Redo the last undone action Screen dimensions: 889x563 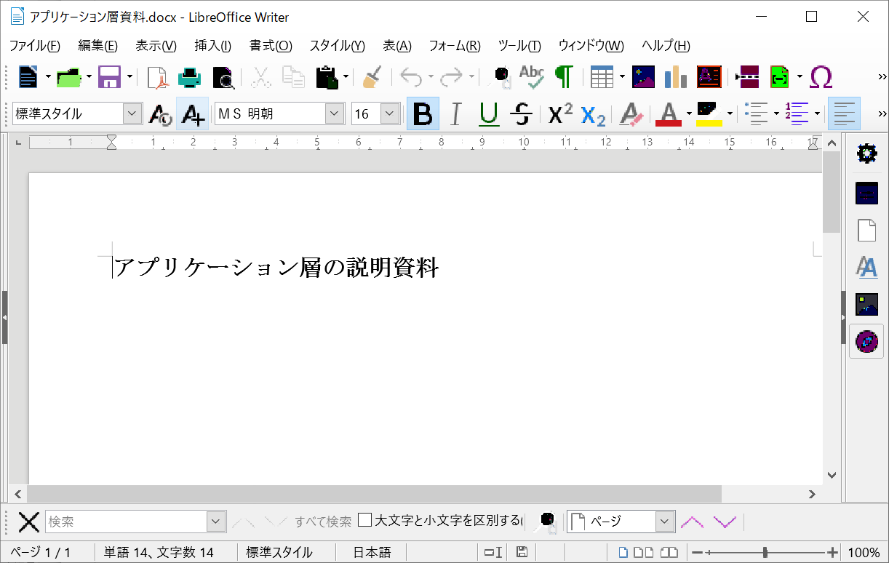(x=451, y=77)
